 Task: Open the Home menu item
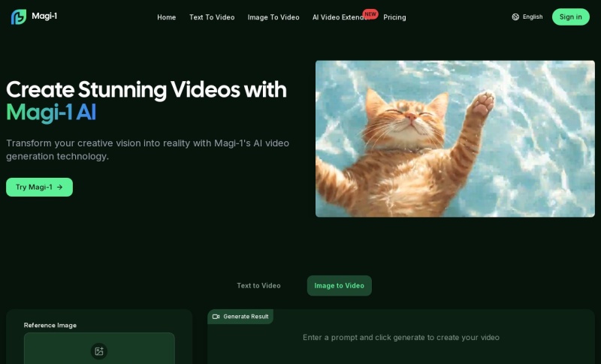(x=166, y=17)
